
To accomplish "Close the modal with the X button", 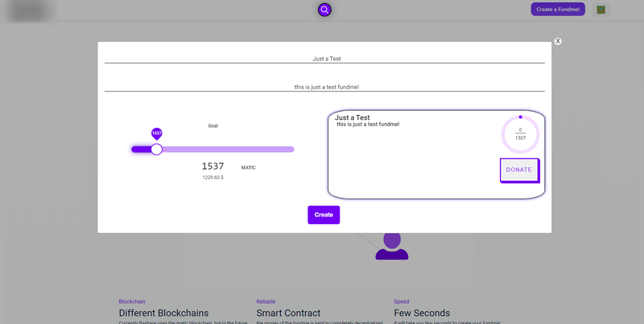I will click(x=558, y=42).
